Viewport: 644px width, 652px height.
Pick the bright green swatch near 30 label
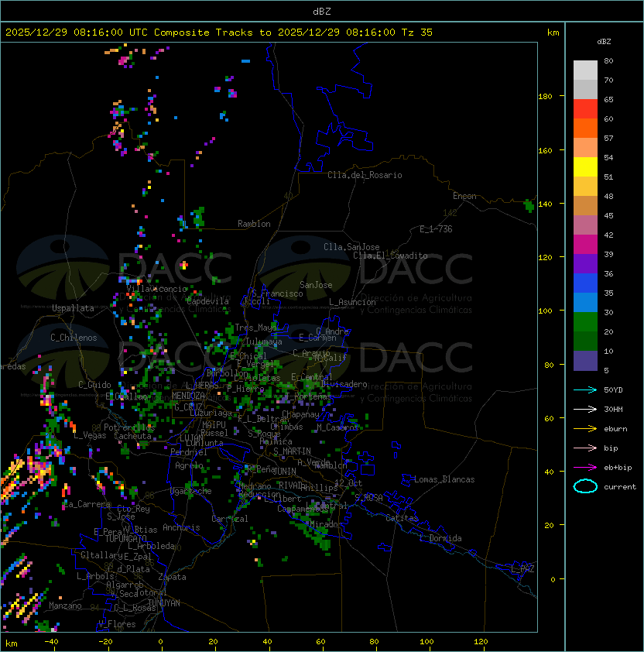pos(585,321)
